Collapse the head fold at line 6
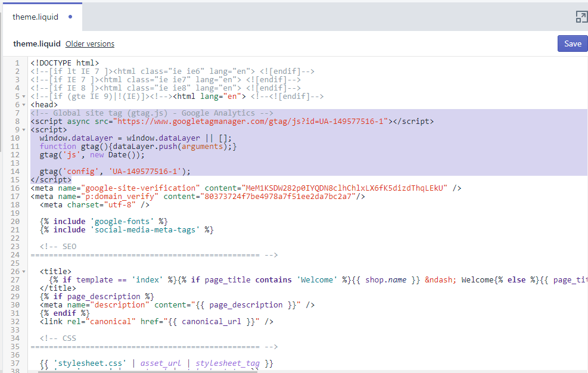This screenshot has height=373, width=588. [24, 105]
